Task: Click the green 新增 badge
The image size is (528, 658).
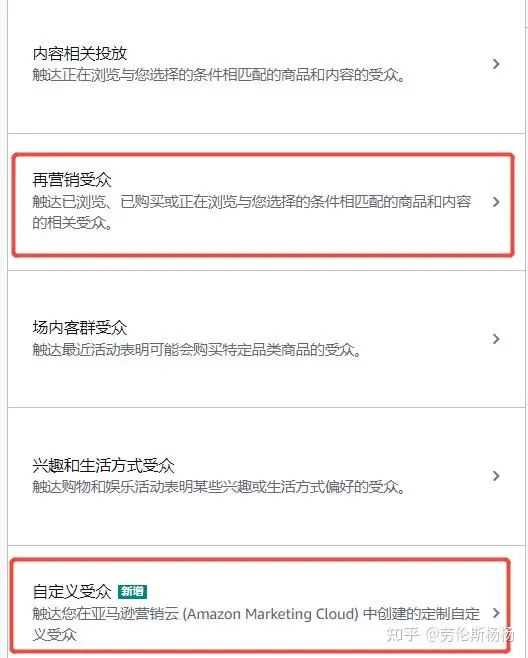Action: click(132, 591)
